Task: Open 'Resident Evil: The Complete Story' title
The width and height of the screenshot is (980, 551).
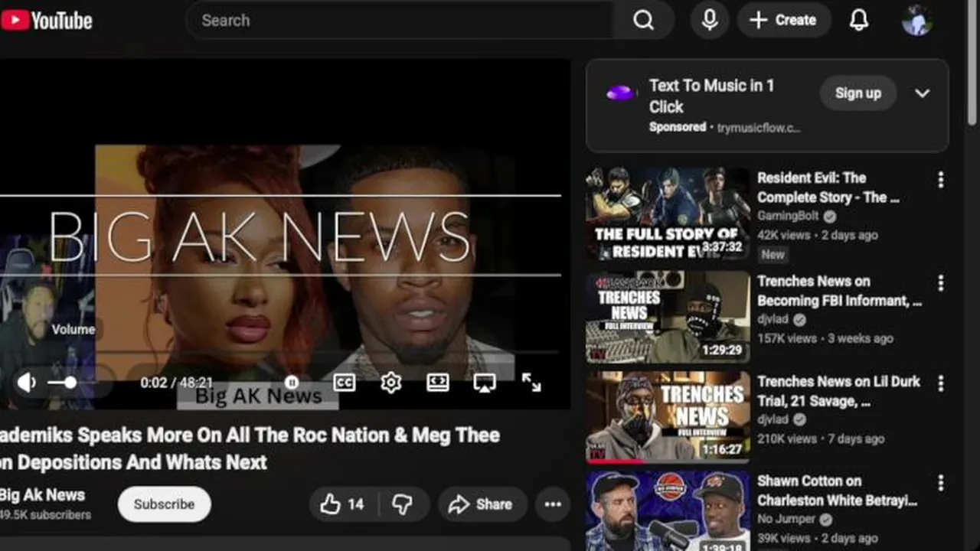Action: 828,187
